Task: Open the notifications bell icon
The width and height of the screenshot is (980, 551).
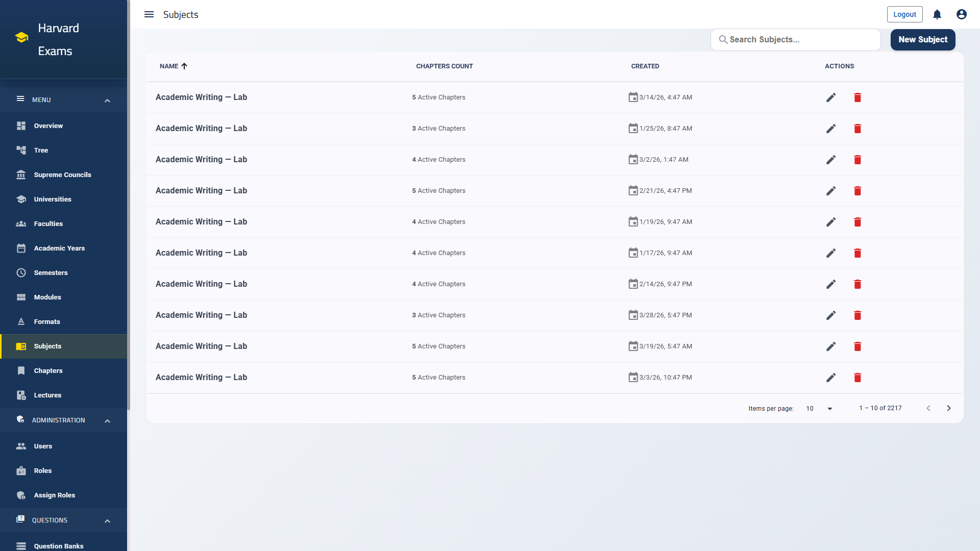Action: pos(937,14)
